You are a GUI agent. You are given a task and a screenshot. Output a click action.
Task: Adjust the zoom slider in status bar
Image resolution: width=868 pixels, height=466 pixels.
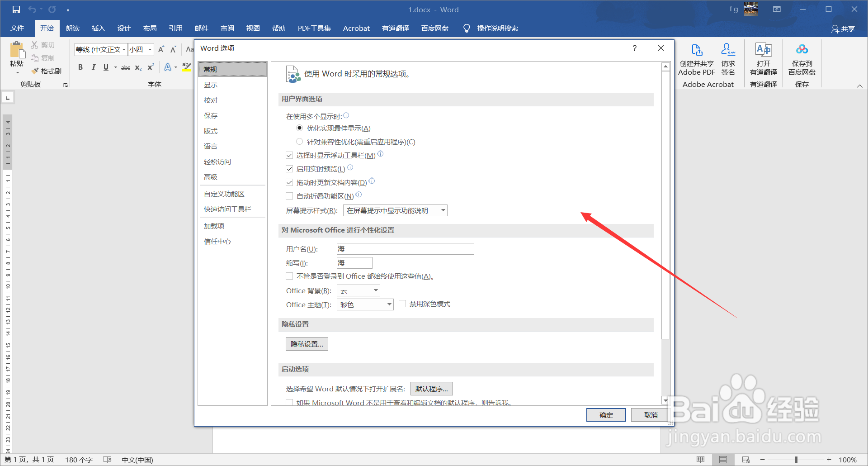795,459
